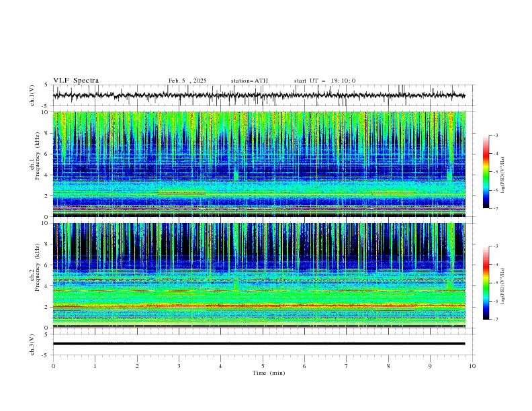Click the upper 'log(PSD)(V²/Hz)' colorbar label
This screenshot has width=532, height=411.
[x=502, y=175]
